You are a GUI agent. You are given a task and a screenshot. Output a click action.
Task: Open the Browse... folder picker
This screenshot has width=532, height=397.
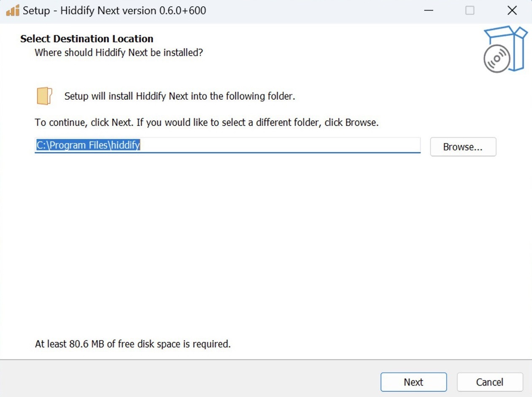(463, 147)
